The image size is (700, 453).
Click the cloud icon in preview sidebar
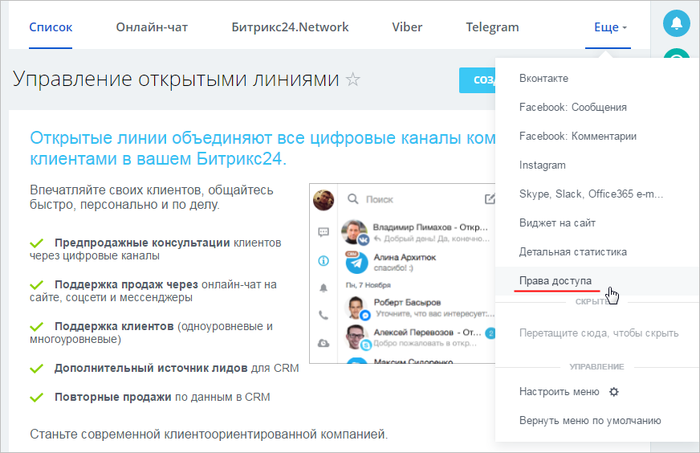click(323, 343)
